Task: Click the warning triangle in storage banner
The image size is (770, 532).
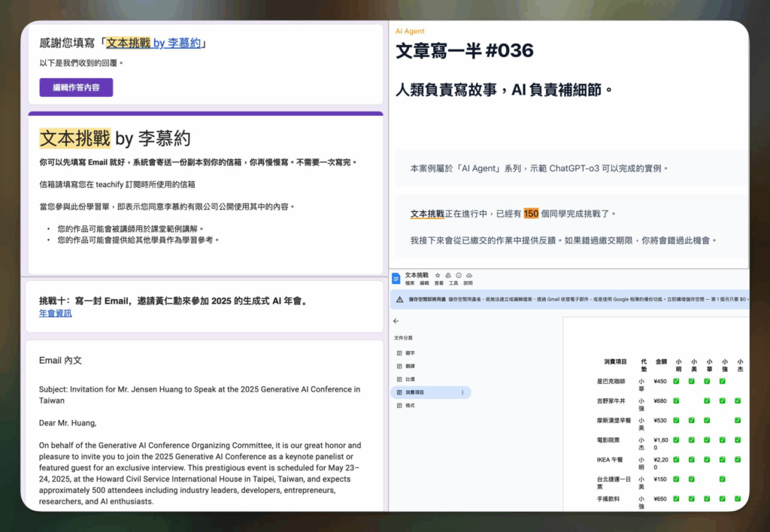Action: coord(399,299)
